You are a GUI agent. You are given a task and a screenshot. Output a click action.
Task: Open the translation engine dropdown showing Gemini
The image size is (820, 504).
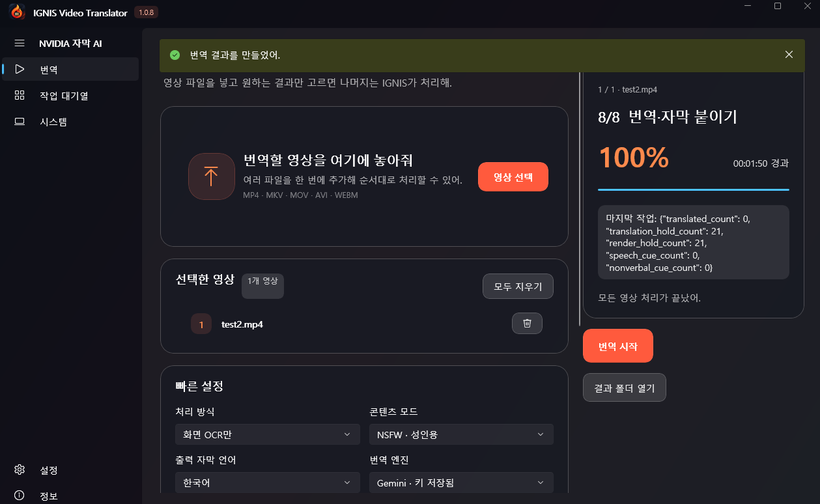pyautogui.click(x=461, y=483)
